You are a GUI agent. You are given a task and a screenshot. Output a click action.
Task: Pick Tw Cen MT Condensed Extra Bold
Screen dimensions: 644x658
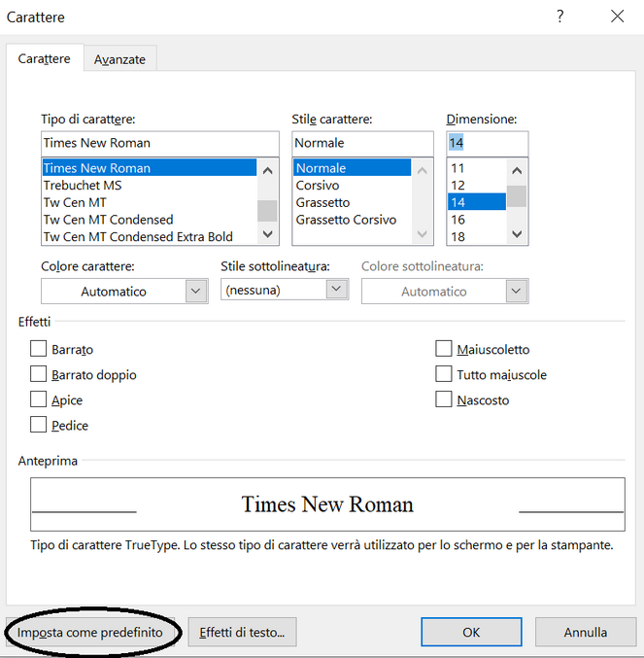(x=150, y=237)
